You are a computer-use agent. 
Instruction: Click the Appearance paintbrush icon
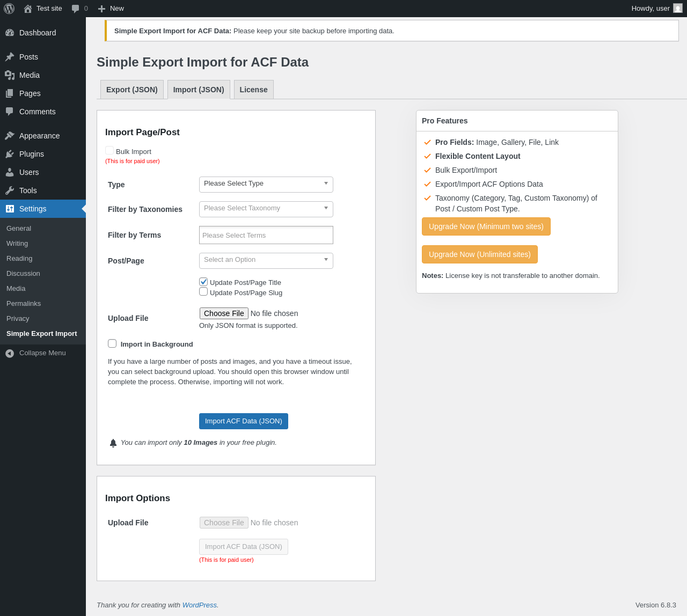[x=10, y=136]
